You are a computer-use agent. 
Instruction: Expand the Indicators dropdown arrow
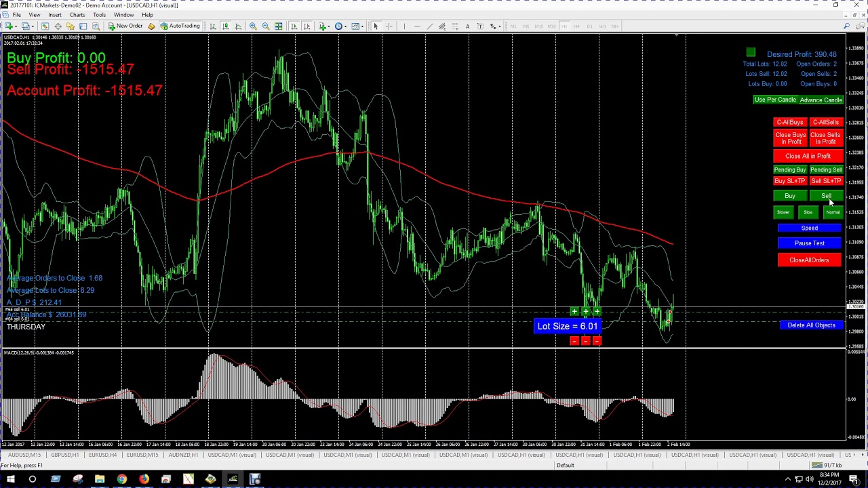click(x=329, y=26)
